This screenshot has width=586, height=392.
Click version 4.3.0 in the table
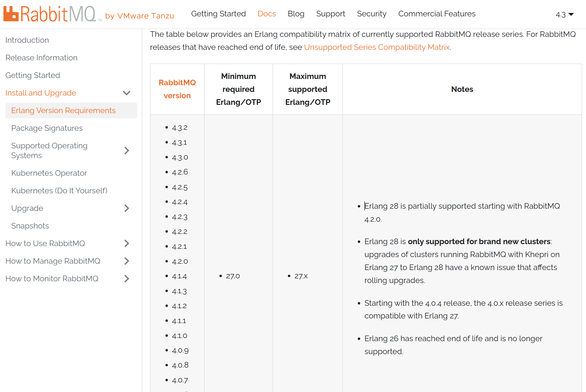coord(180,157)
